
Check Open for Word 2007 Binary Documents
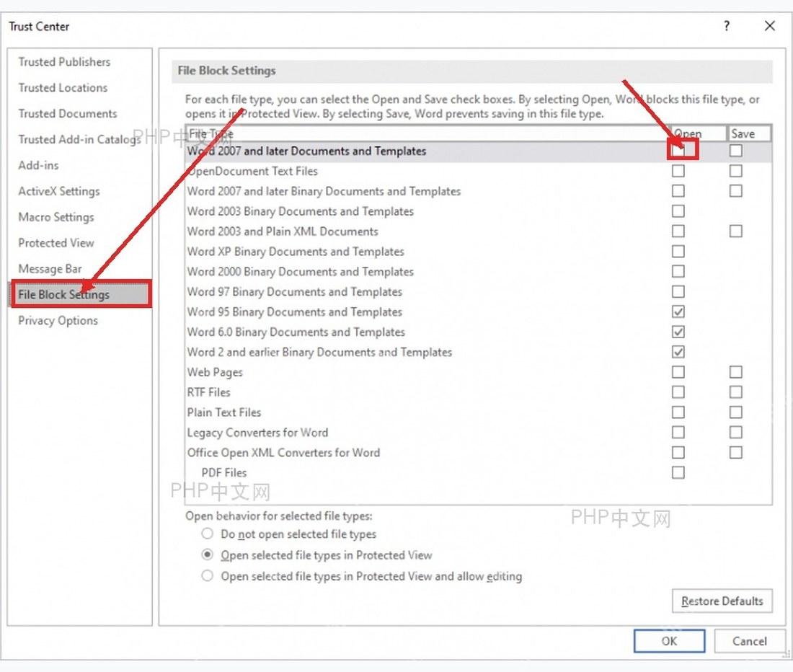[678, 191]
